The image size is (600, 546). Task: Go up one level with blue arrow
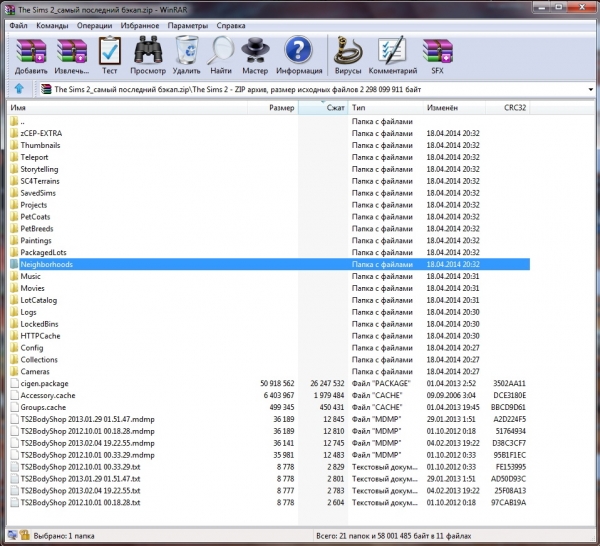(19, 89)
